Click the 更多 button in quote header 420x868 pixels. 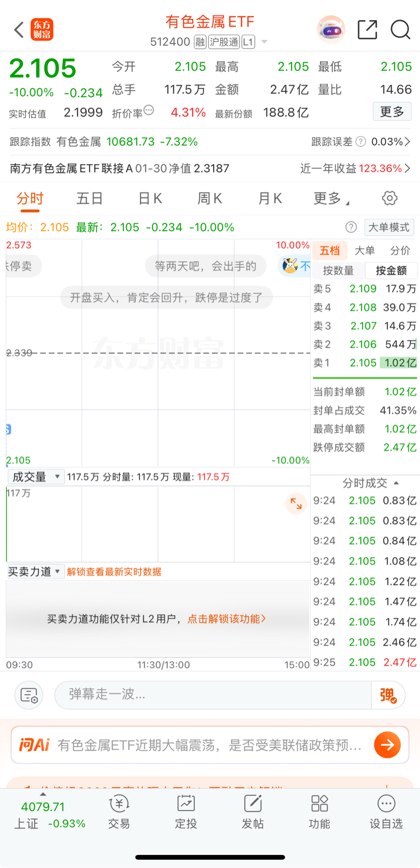392,112
